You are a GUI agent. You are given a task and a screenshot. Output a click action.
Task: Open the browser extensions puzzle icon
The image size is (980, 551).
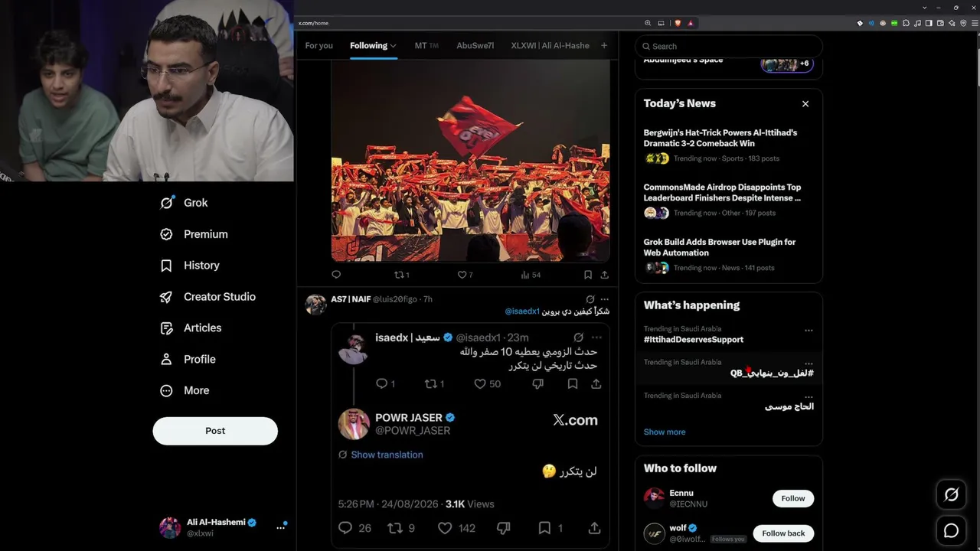[x=906, y=23]
